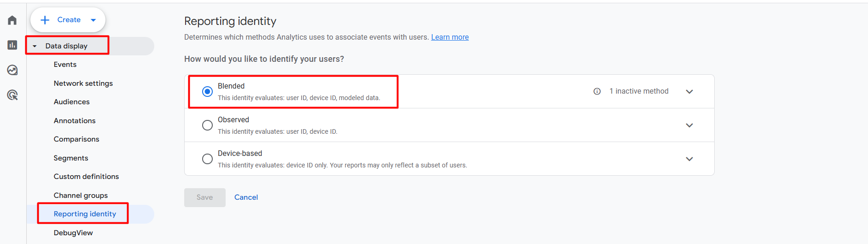Click the plus icon on Create button
Screen dimensions: 868x244
(x=45, y=20)
